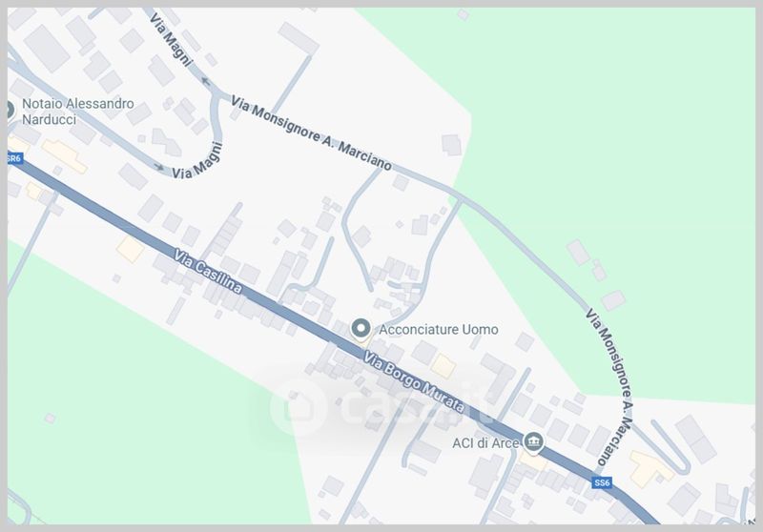Click the Notaio Alessandro Narducci pin
Screen dimensions: 763x532
[x=10, y=110]
